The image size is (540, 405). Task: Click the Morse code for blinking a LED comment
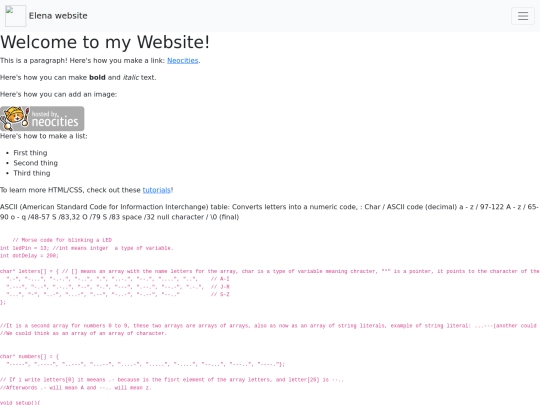(x=62, y=240)
